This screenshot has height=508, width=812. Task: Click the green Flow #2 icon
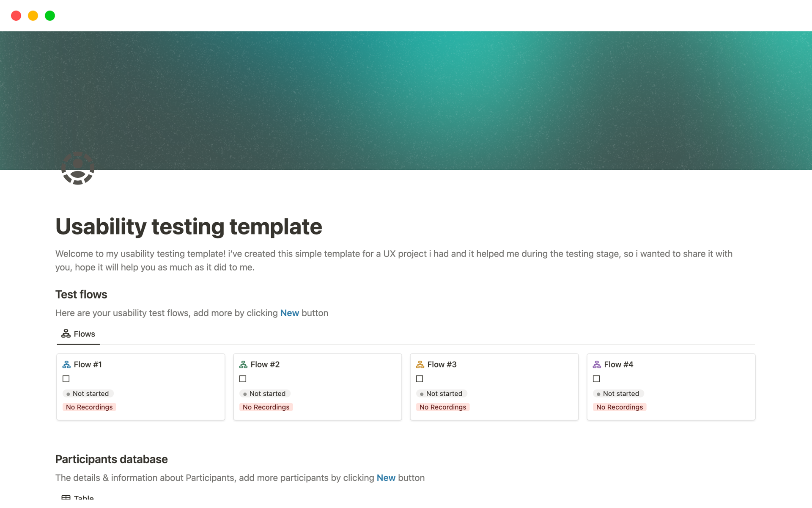(x=243, y=364)
